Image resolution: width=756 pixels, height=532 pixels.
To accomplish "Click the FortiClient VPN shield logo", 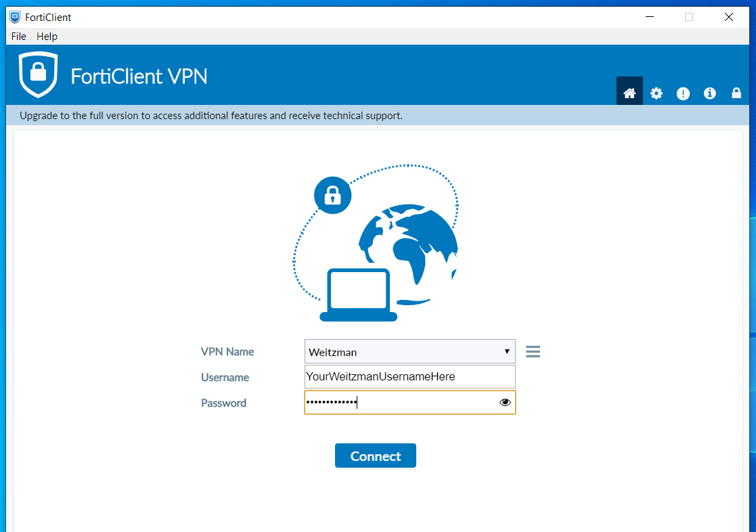I will click(38, 74).
